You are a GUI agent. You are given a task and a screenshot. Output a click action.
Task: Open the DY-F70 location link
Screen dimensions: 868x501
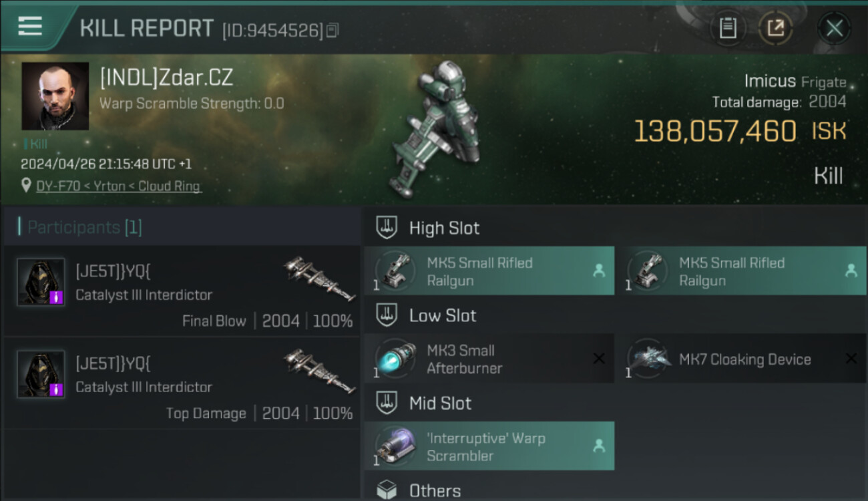pyautogui.click(x=118, y=186)
